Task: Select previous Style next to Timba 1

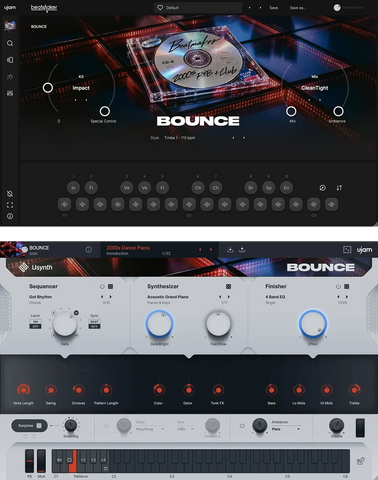Action: point(233,138)
